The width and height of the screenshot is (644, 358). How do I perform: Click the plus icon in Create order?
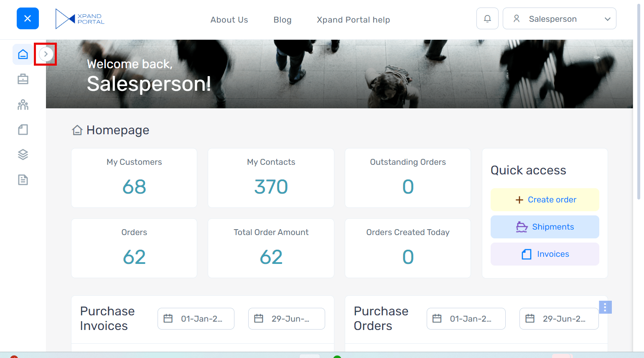point(519,200)
